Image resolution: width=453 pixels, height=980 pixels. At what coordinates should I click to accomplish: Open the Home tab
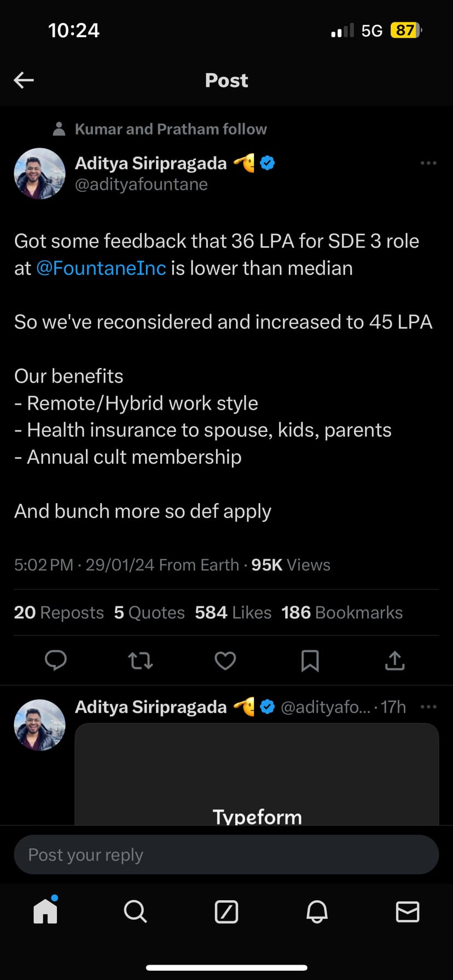point(45,912)
